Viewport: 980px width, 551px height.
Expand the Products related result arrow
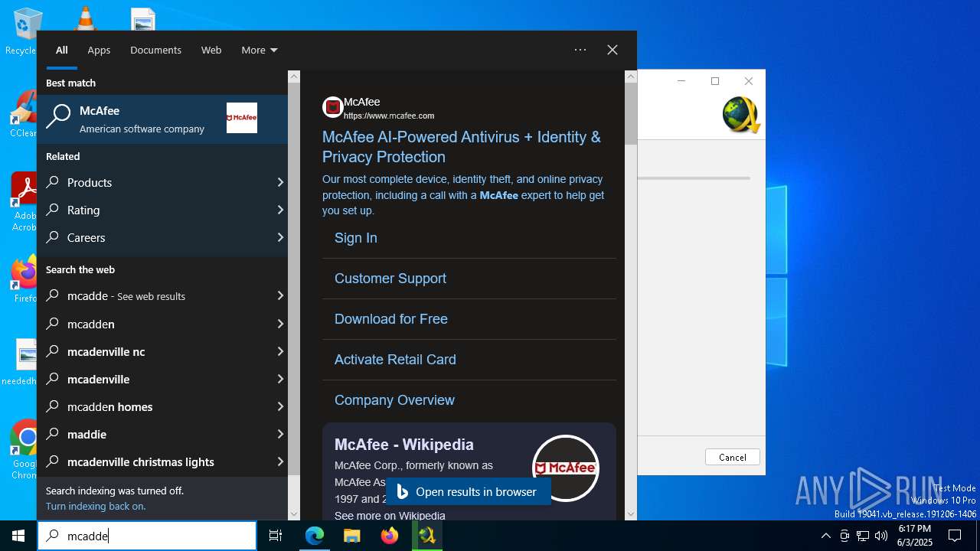(x=279, y=182)
